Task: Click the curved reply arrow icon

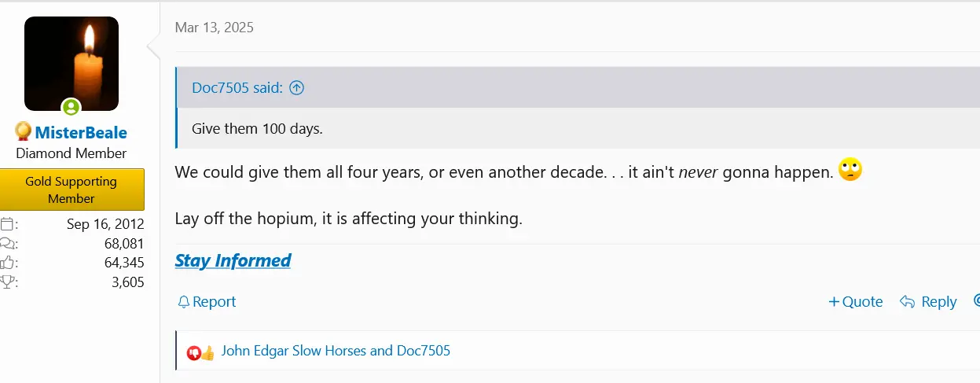Action: coord(908,302)
